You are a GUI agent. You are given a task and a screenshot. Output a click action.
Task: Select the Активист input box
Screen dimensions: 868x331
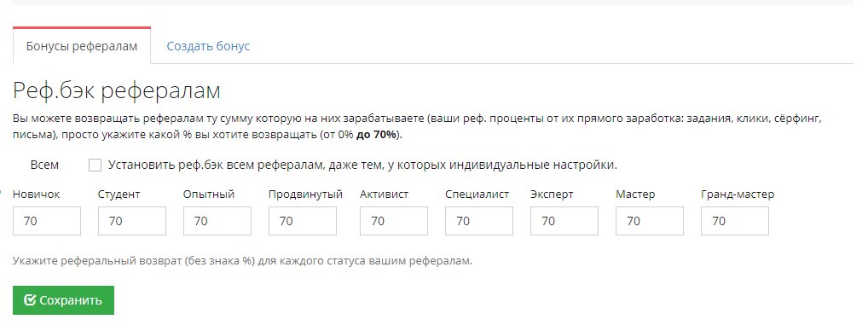pos(394,221)
